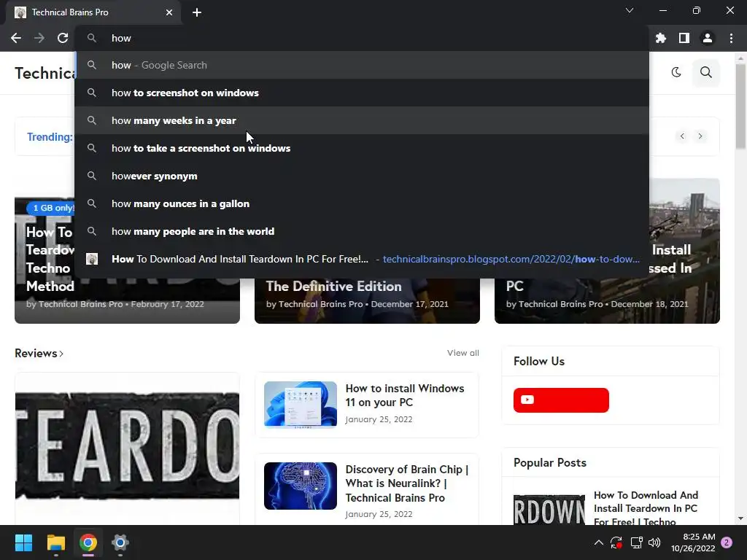Click the address bar text 'how'
Viewport: 747px width, 560px height.
point(121,38)
